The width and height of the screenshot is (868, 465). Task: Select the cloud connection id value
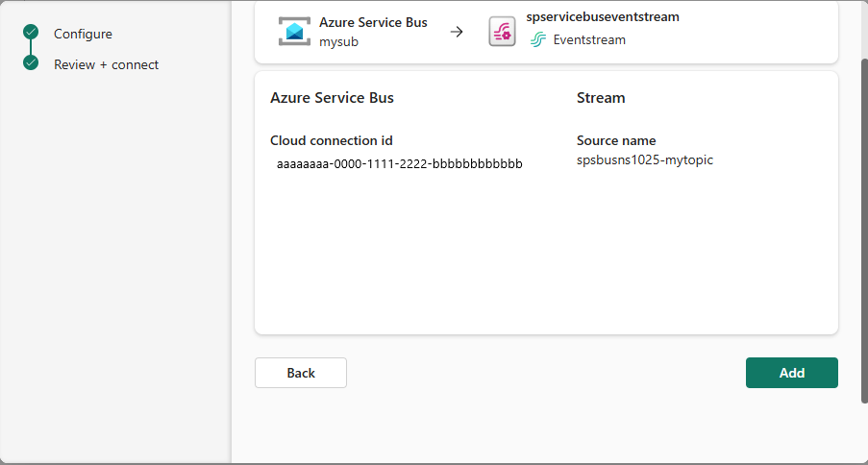pos(399,163)
